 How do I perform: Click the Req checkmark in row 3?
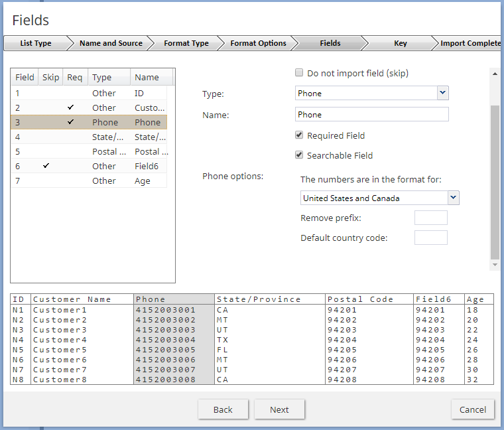point(71,122)
